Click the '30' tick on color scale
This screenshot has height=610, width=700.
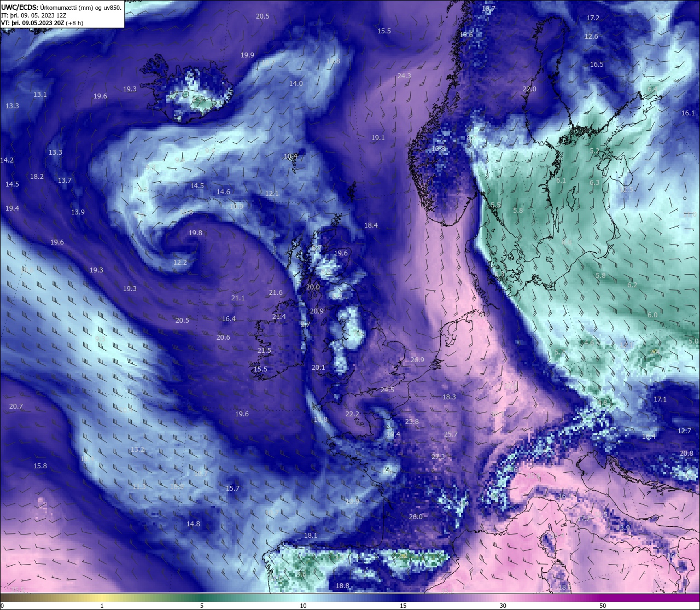pyautogui.click(x=503, y=606)
